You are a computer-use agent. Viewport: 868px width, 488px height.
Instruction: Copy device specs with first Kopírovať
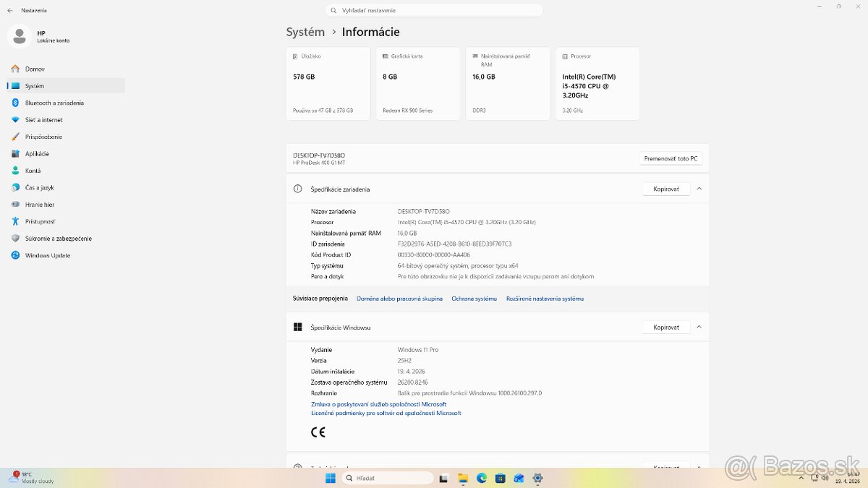[x=666, y=189]
